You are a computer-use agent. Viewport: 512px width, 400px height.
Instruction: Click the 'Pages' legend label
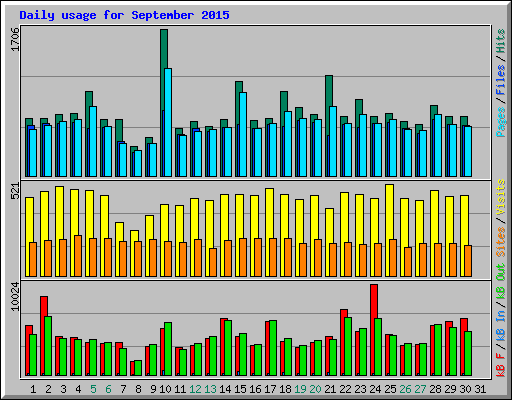coord(500,122)
